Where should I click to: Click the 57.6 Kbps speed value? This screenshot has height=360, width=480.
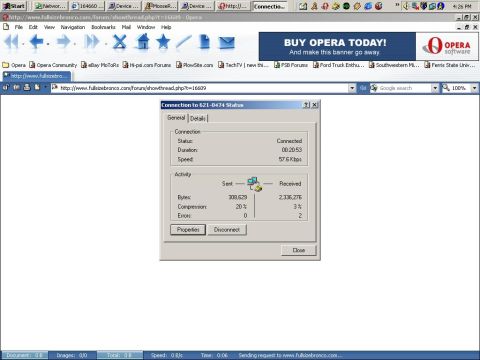290,159
